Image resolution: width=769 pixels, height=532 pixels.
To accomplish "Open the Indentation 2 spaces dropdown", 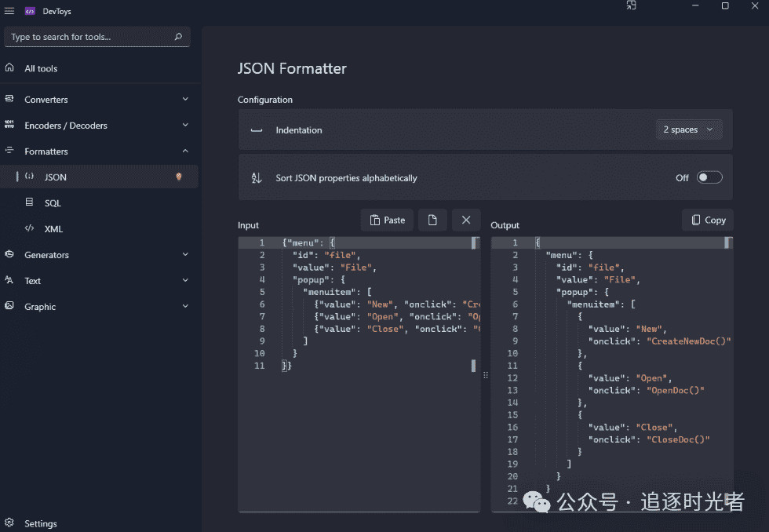I will [688, 130].
